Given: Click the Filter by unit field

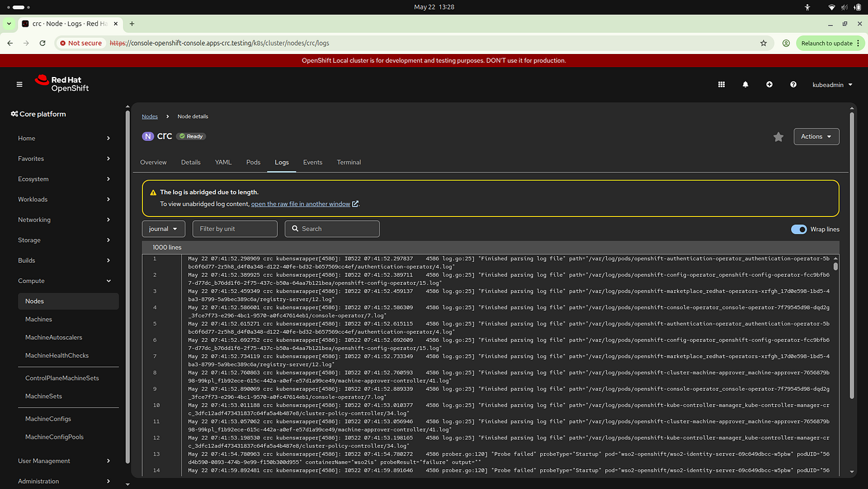Looking at the screenshot, I should coord(235,229).
